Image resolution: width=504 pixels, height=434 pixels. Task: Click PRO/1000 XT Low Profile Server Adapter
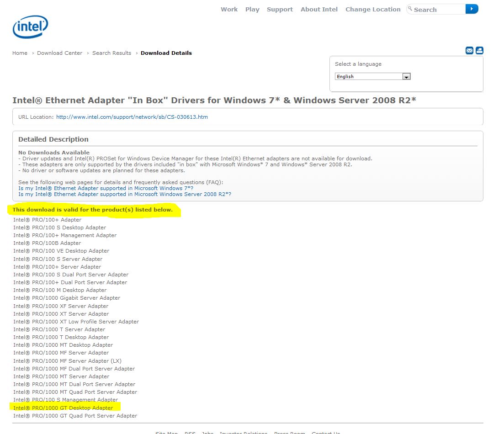click(76, 322)
